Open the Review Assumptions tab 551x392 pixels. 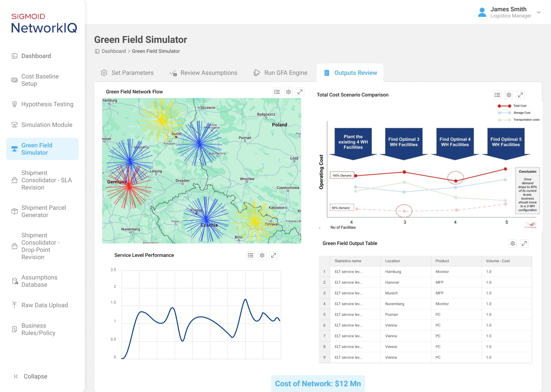point(204,73)
